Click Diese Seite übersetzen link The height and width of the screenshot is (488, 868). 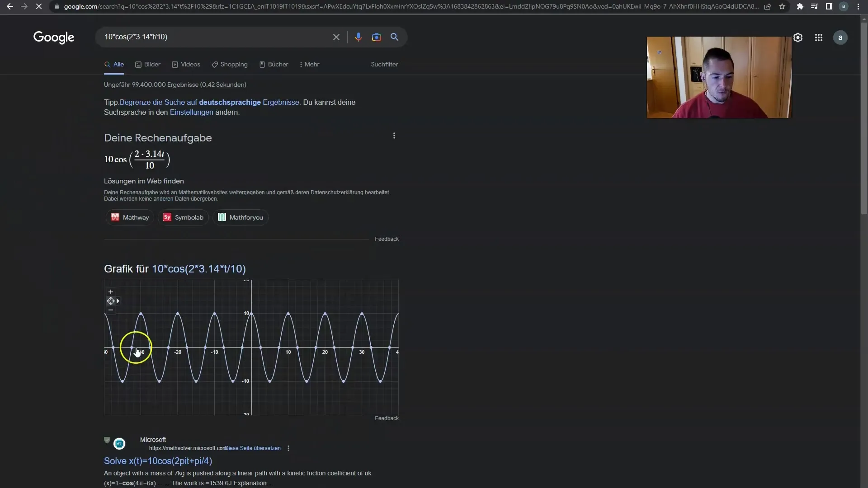pos(253,448)
